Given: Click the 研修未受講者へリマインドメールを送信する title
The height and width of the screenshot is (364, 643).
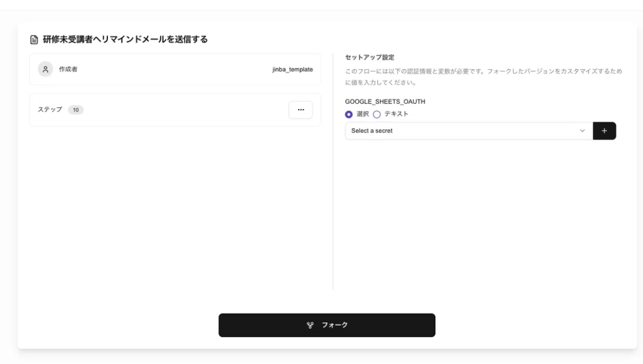Looking at the screenshot, I should (x=125, y=39).
